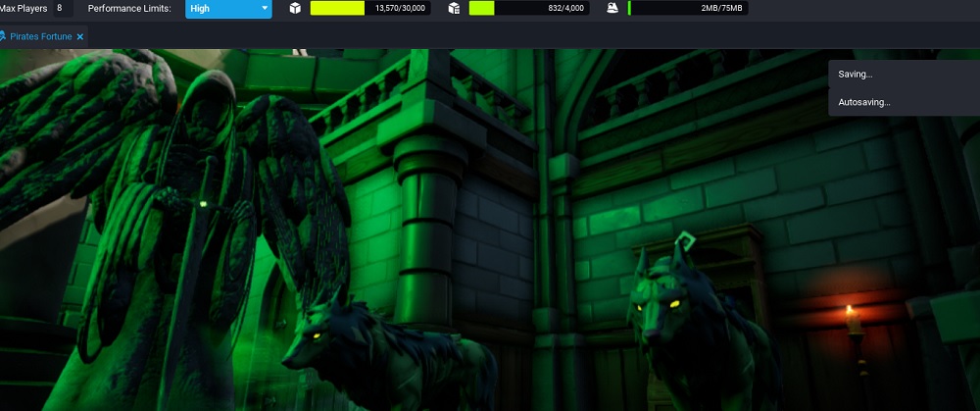Viewport: 980px width, 411px height.
Task: Click the Autosaving... notification
Action: (904, 102)
